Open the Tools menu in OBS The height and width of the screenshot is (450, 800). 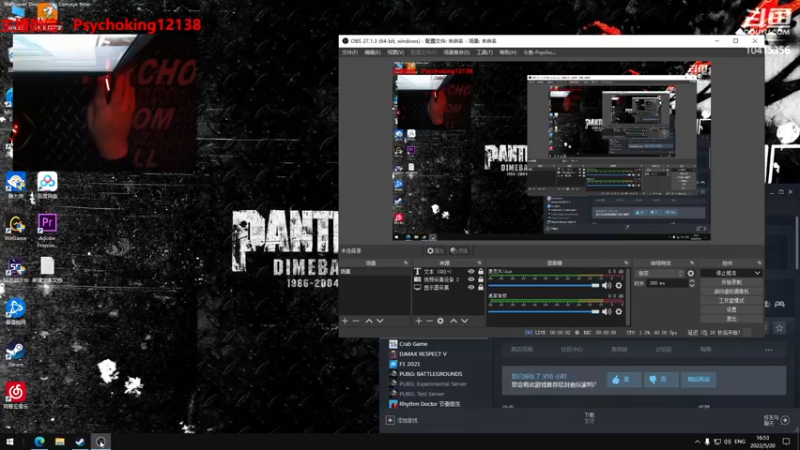pyautogui.click(x=484, y=53)
